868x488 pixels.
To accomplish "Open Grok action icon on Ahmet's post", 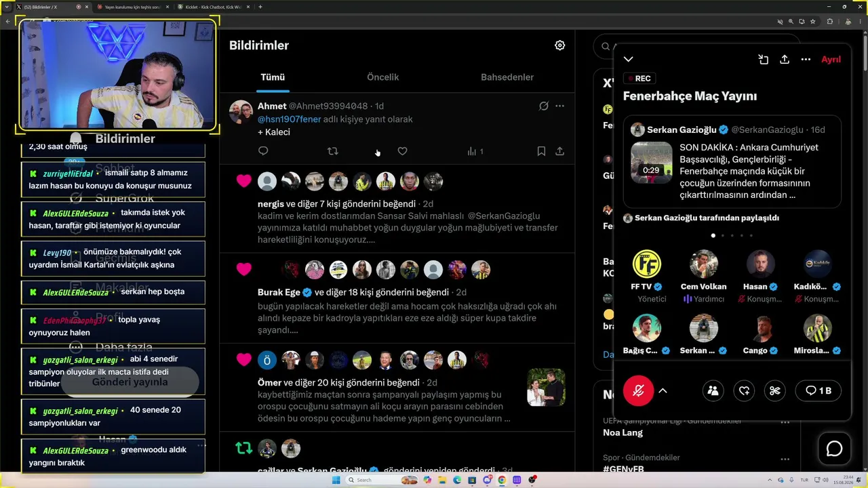I will 543,106.
